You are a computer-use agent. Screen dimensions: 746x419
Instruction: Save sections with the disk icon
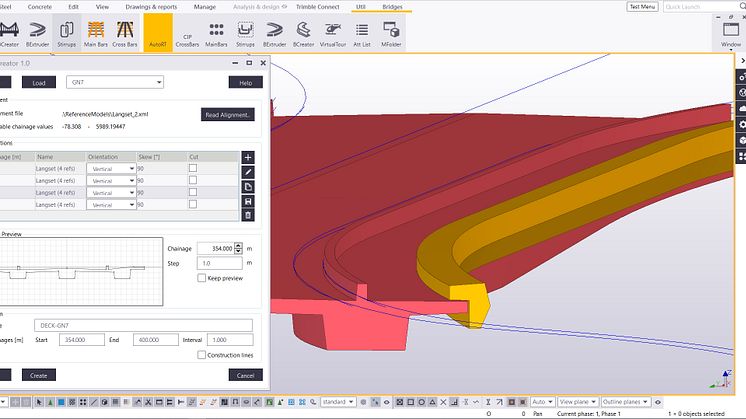click(248, 201)
